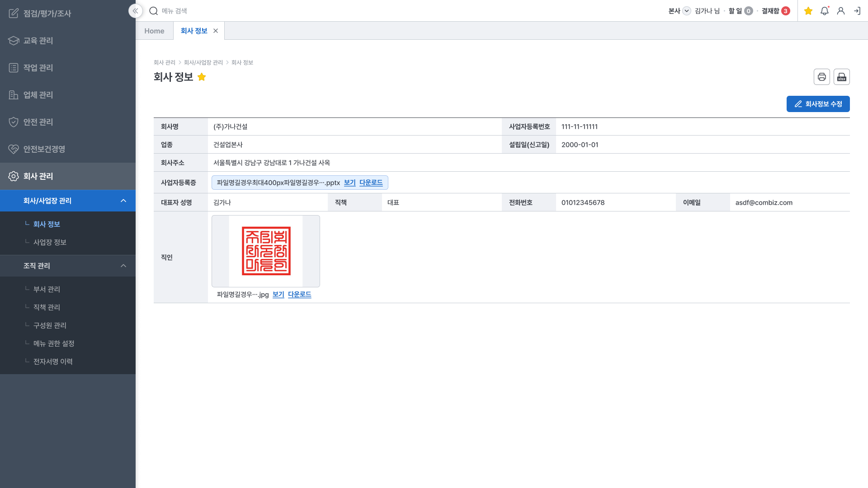Click the xlsx export icon
The image size is (868, 488).
[x=841, y=77]
